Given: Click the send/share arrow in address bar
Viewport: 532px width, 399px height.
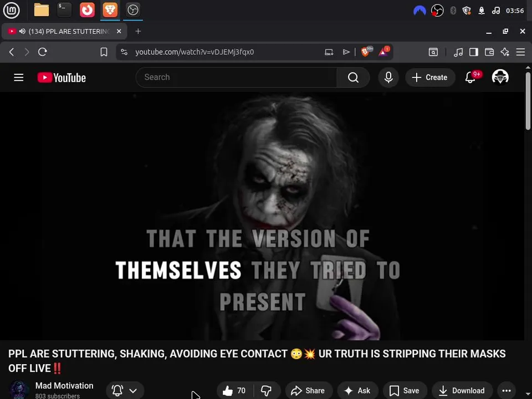Looking at the screenshot, I should point(346,52).
